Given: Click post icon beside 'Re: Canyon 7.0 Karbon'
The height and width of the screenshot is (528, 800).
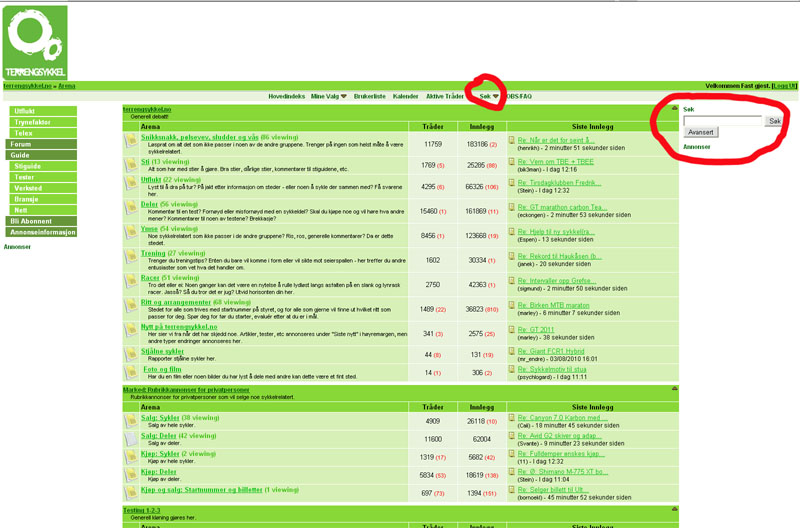Looking at the screenshot, I should click(x=510, y=418).
